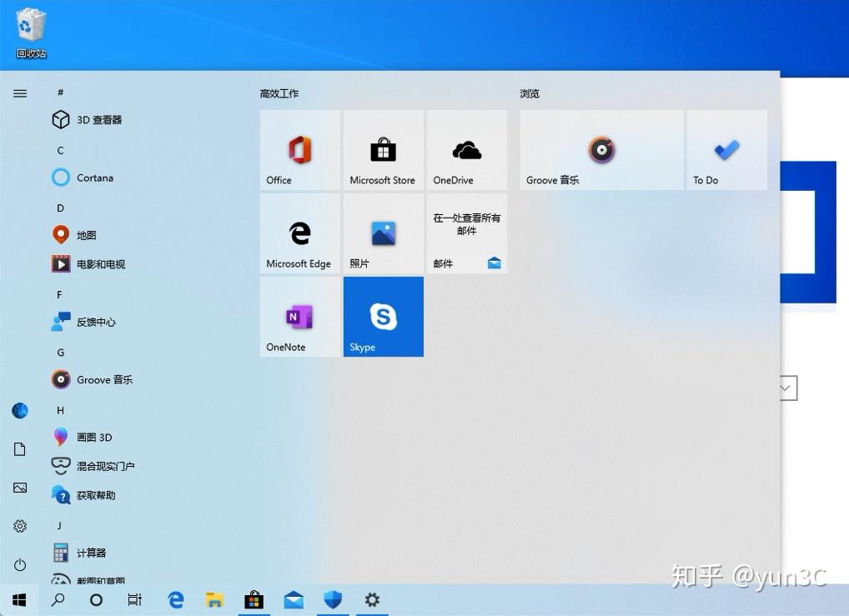Open the To Do tile

pos(726,150)
